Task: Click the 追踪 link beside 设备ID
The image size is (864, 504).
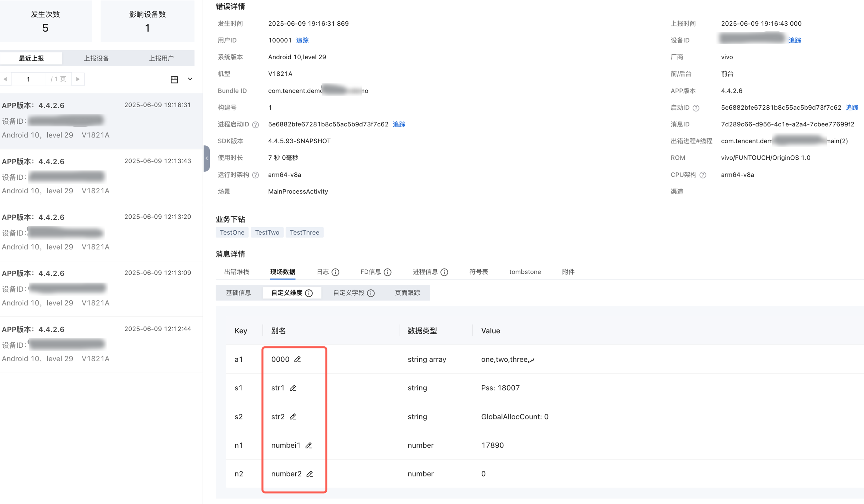Action: click(x=794, y=40)
